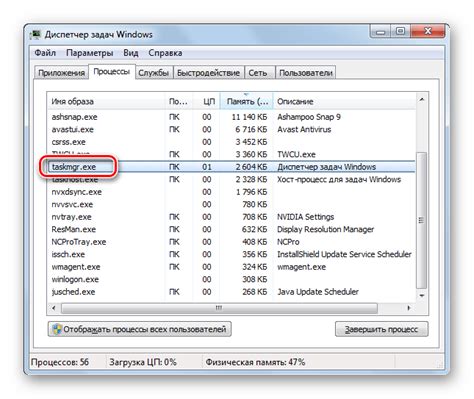Click the Процессов: 56 status entry
The image size is (474, 399).
pyautogui.click(x=60, y=362)
